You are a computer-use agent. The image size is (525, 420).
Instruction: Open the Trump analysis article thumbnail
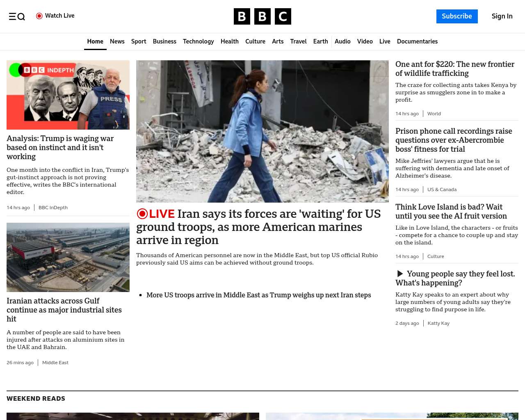[x=68, y=95]
